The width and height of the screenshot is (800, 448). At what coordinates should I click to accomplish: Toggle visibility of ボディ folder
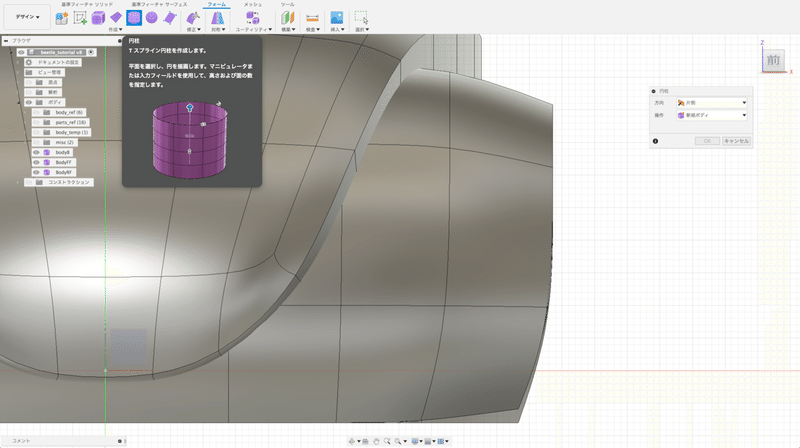[29, 102]
